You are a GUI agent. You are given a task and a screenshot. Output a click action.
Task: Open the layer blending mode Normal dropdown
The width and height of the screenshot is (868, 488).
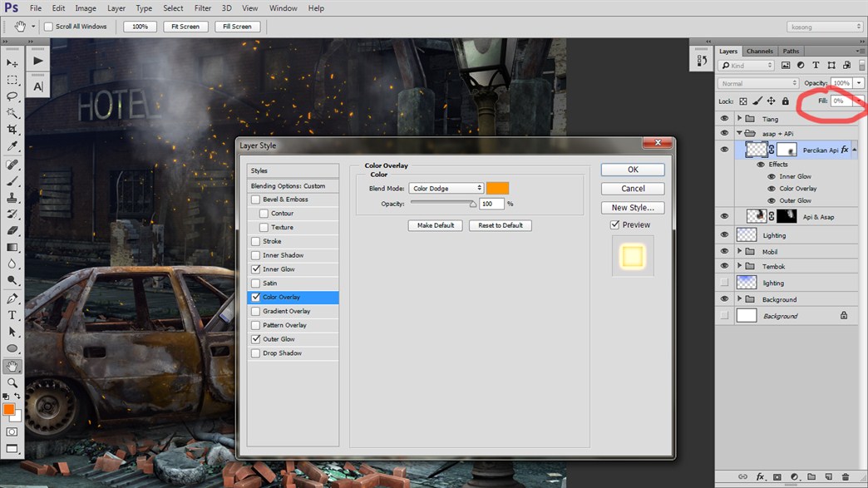758,83
